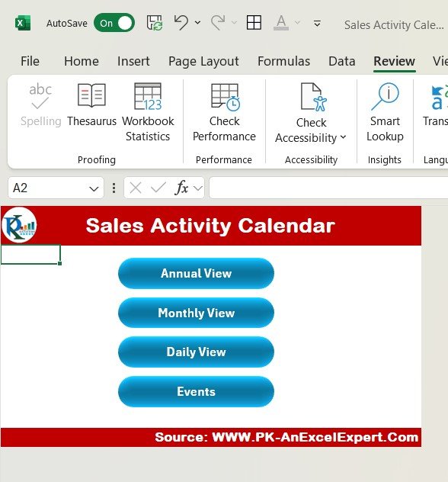Click the Undo arrow icon
The width and height of the screenshot is (448, 482).
(181, 23)
